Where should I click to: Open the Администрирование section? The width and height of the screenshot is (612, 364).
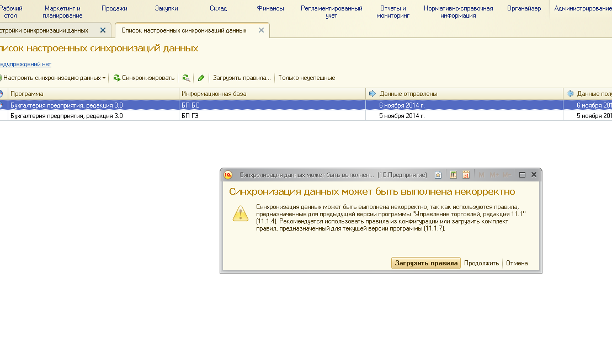582,8
